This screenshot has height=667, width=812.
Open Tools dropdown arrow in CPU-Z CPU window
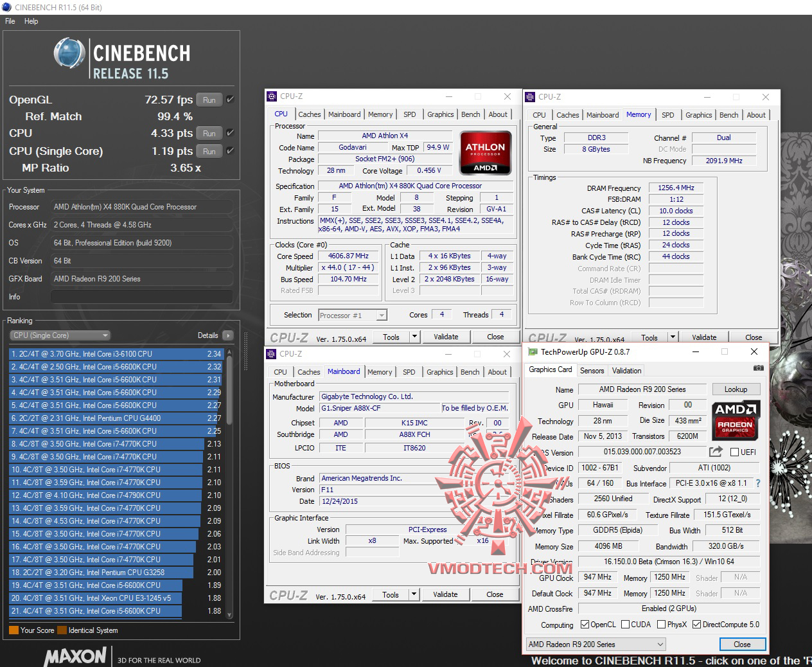click(414, 337)
